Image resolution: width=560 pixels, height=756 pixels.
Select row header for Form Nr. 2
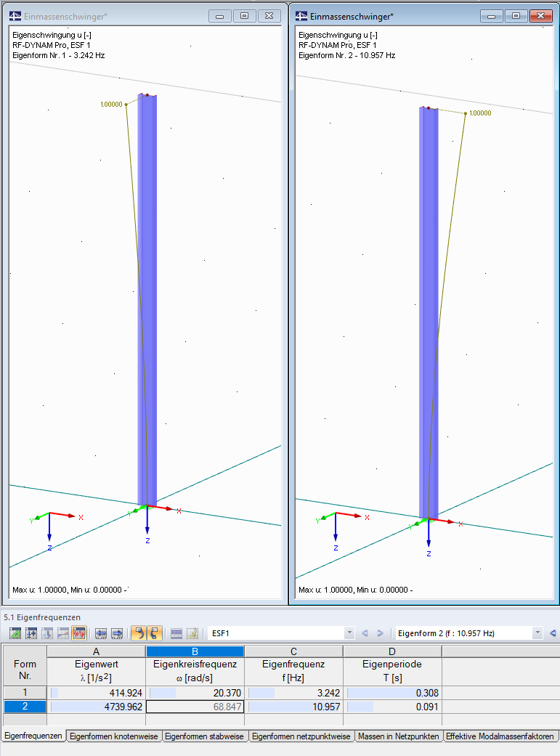[x=25, y=707]
